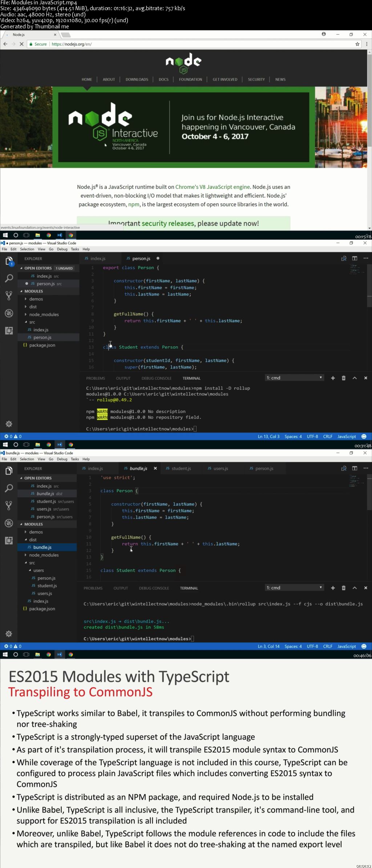This screenshot has height=868, width=372.
Task: Click Split Editor icon in person.js window
Action: [355, 258]
